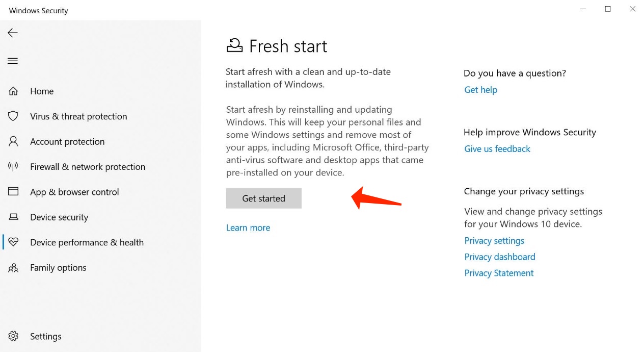This screenshot has width=644, height=352.
Task: Select the Home icon in the sidebar
Action: pos(13,91)
